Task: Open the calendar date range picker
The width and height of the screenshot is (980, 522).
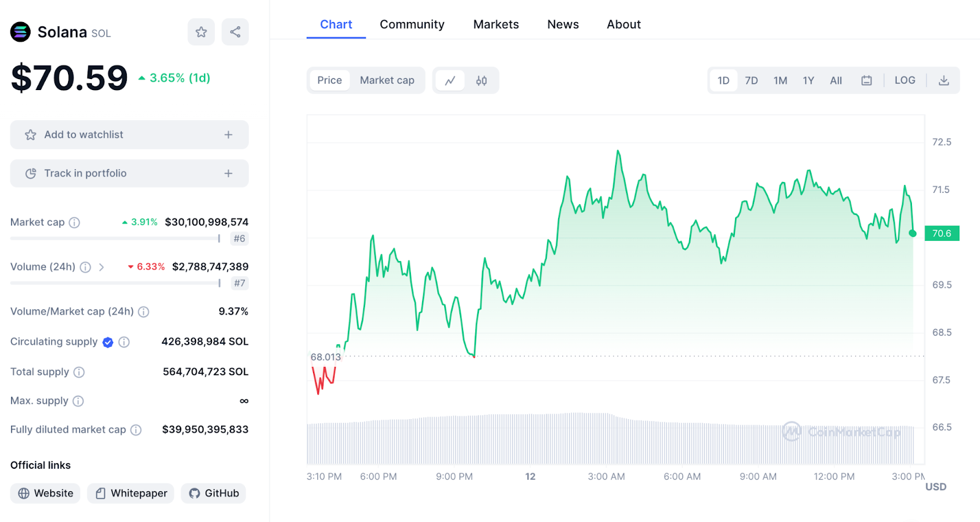Action: [x=866, y=81]
